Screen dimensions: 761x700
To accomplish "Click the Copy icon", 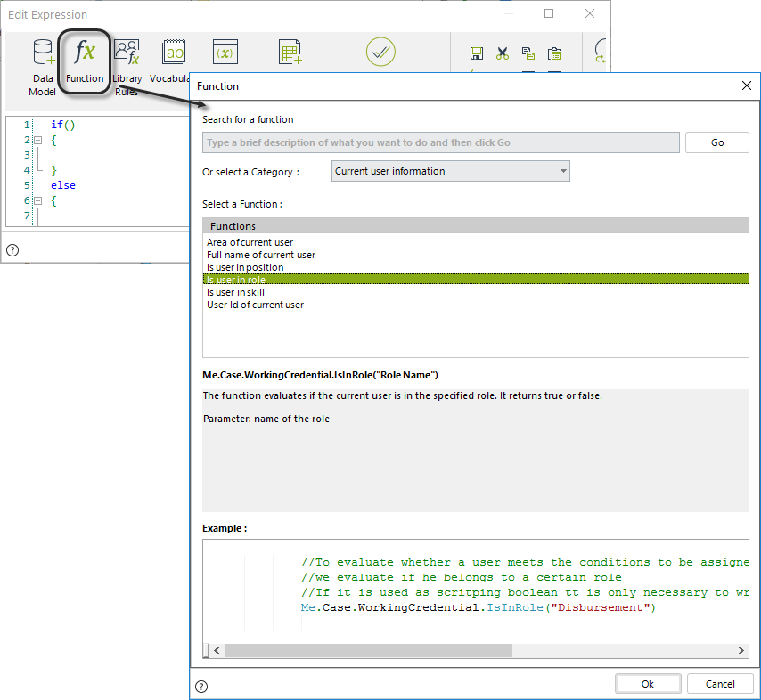I will coord(528,53).
